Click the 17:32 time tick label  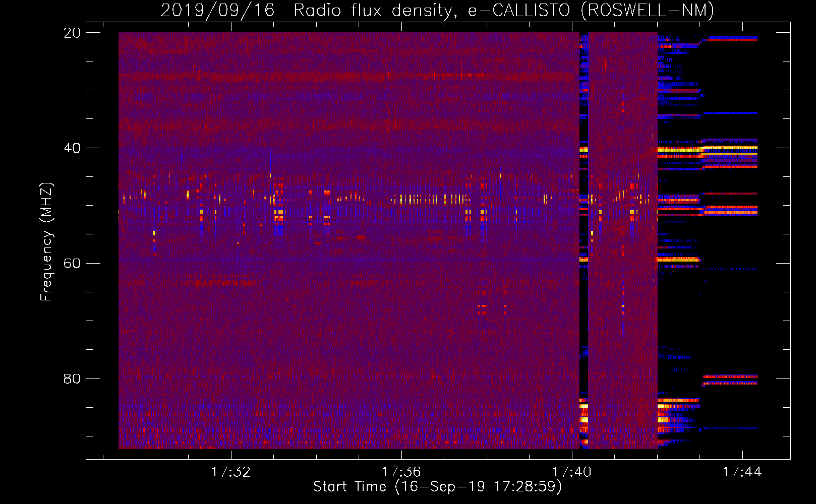[231, 472]
